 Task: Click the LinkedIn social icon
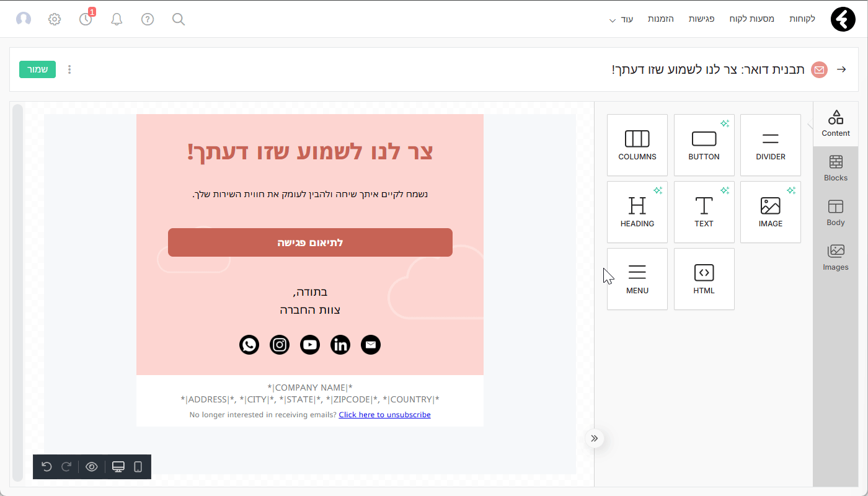(x=340, y=345)
